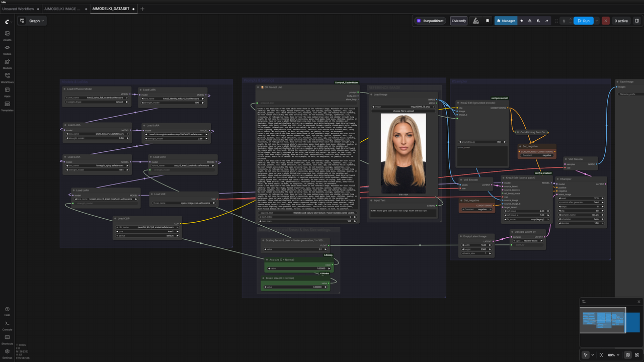Open the Run options dropdown arrow

coord(597,21)
